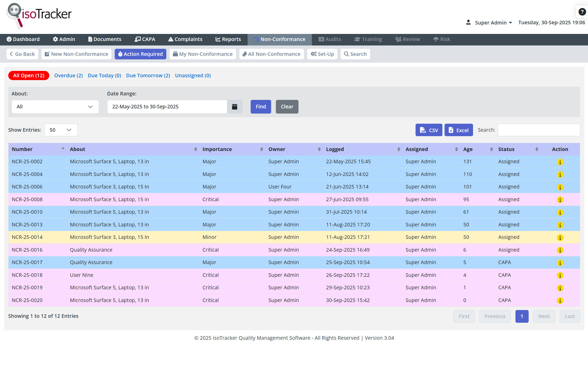Click the calendar icon beside Date Range

tap(234, 107)
